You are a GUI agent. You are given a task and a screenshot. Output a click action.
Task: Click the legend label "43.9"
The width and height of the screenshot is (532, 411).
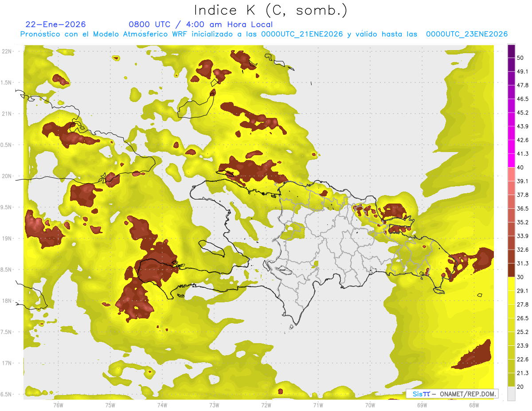[523, 126]
